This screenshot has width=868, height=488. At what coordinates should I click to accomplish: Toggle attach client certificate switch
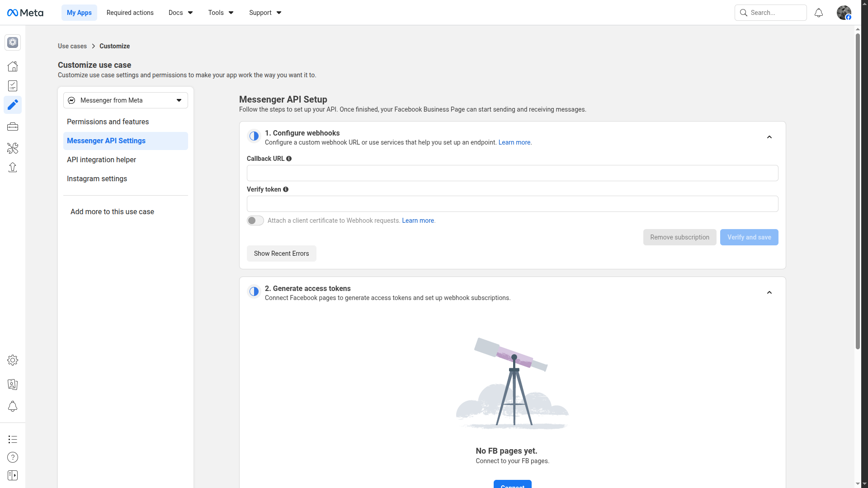point(255,221)
